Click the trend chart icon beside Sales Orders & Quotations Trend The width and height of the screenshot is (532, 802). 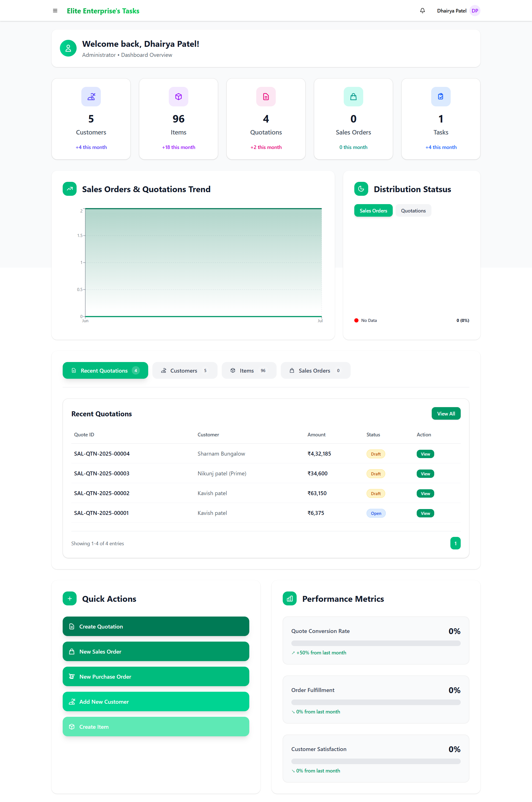click(70, 189)
